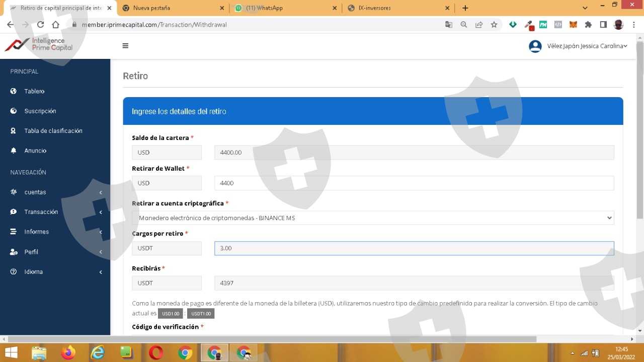Click the address bar URL
644x362 pixels.
pyautogui.click(x=154, y=25)
